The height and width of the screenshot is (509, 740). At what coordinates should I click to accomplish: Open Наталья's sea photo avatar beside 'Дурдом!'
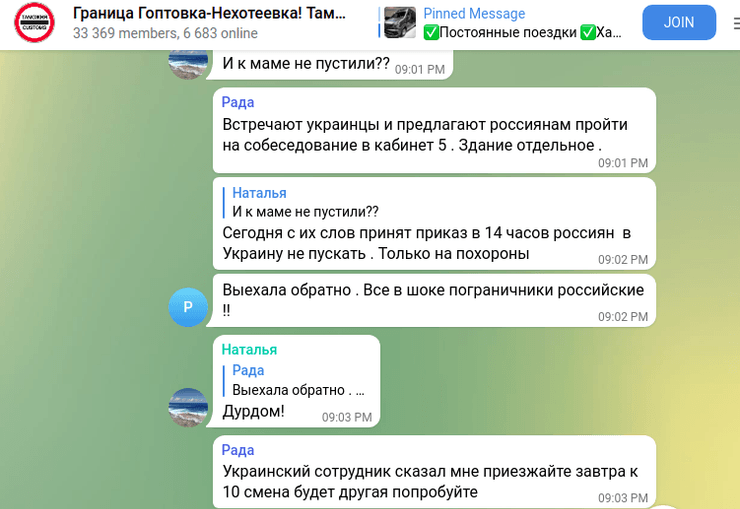(188, 408)
